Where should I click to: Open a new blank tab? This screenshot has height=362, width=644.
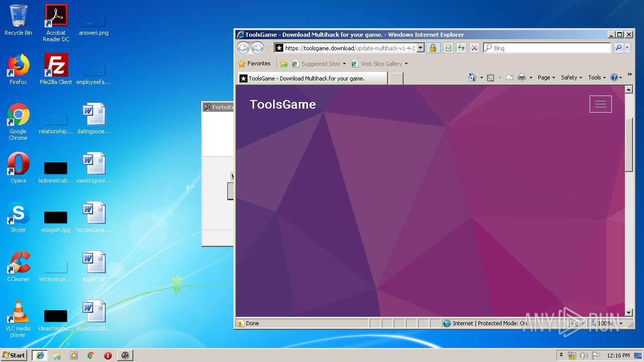click(x=396, y=78)
